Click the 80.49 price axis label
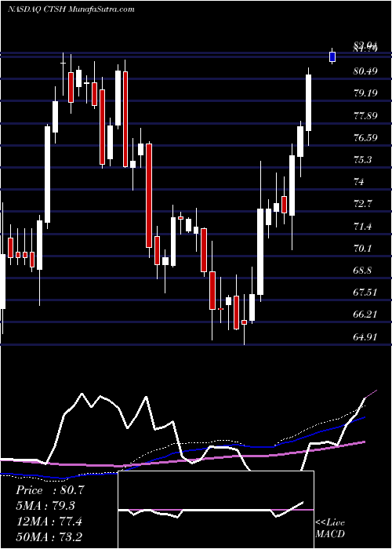 tap(366, 71)
